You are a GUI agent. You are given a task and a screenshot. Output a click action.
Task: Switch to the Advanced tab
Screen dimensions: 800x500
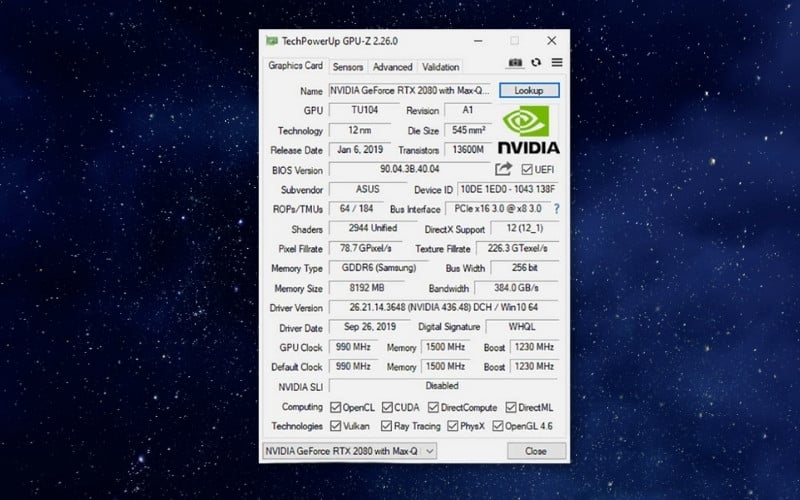pos(392,67)
